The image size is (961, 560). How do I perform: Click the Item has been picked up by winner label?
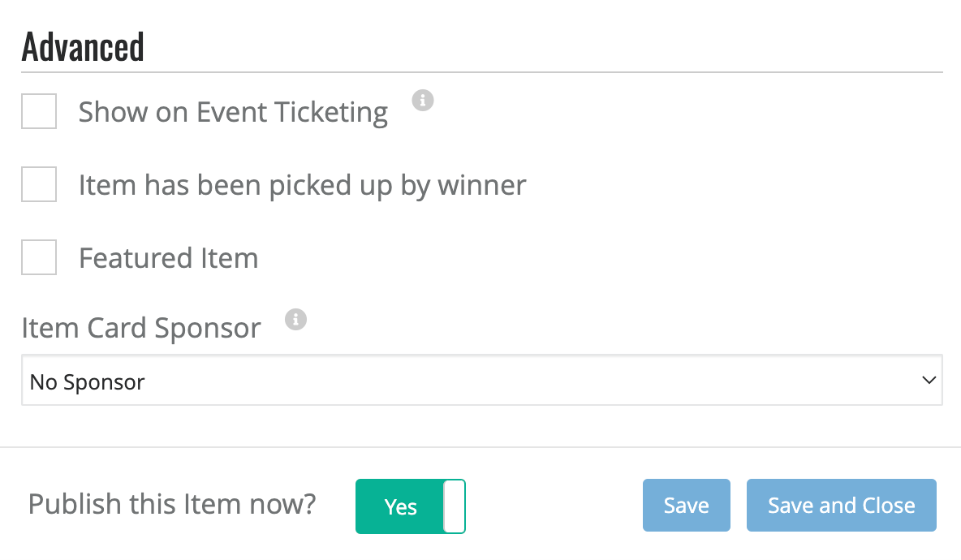click(x=302, y=185)
